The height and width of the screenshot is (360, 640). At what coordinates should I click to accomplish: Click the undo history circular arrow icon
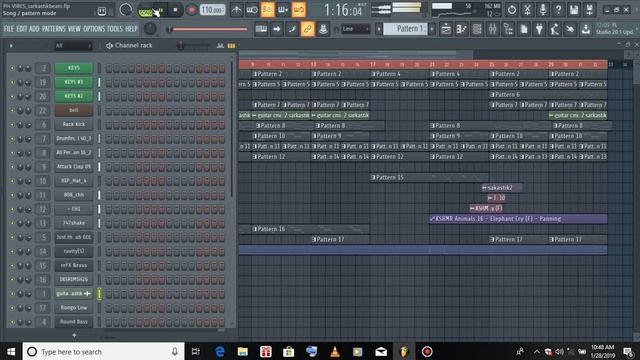click(x=512, y=10)
